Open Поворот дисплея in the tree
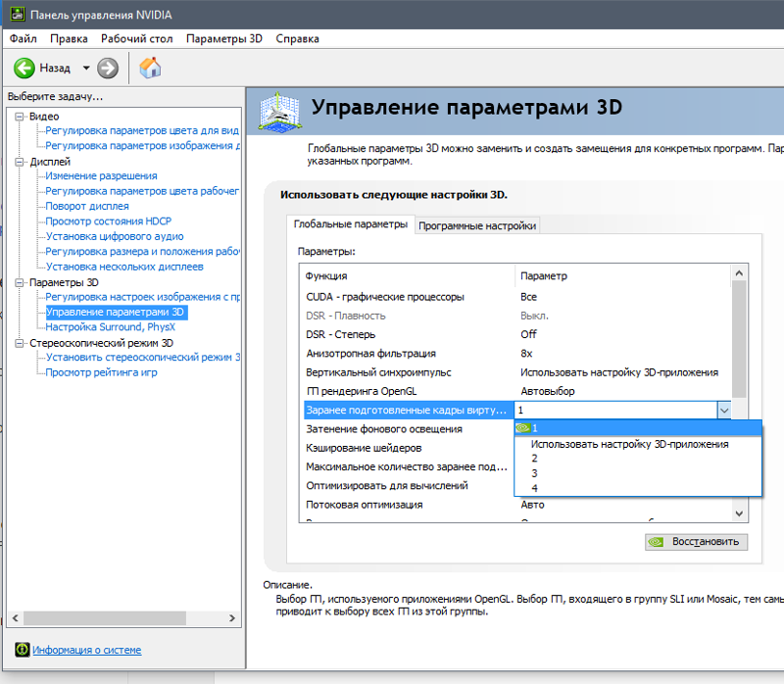The width and height of the screenshot is (784, 684). pyautogui.click(x=87, y=206)
